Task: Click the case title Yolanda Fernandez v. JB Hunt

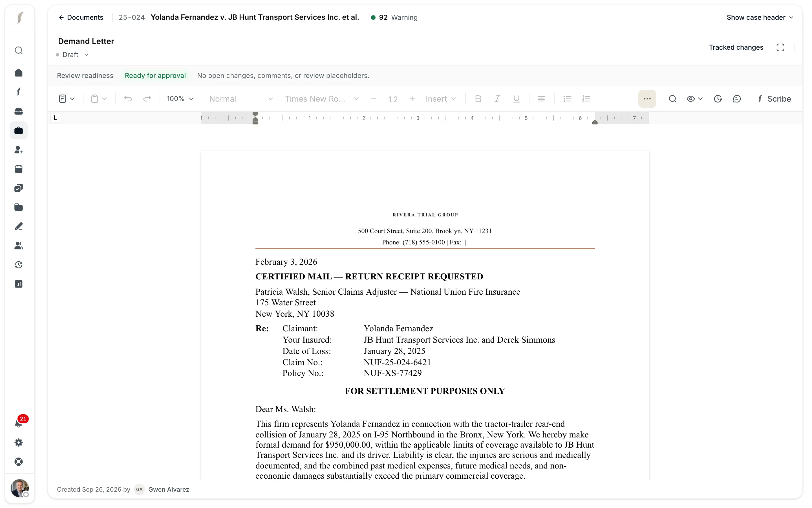Action: 255,17
